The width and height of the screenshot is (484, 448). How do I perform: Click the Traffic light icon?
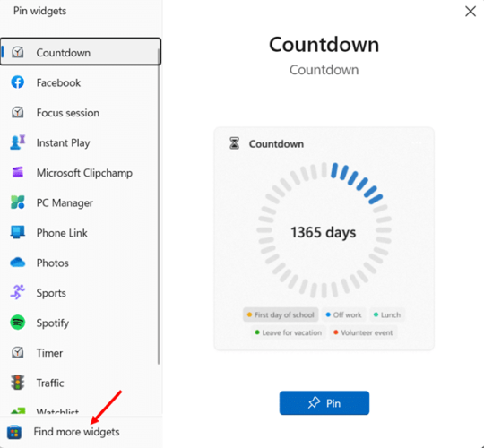coord(18,383)
